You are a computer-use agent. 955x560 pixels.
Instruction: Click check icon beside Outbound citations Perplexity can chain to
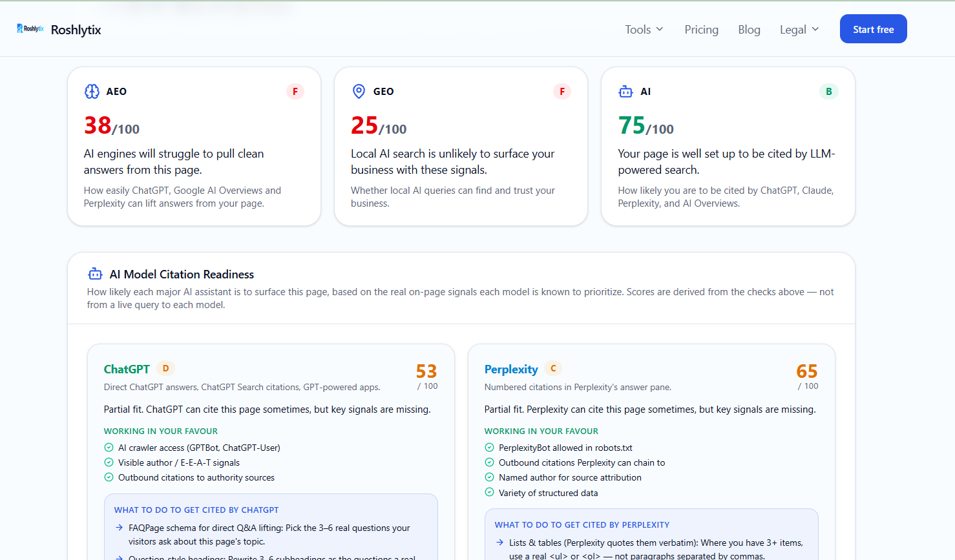coord(489,462)
